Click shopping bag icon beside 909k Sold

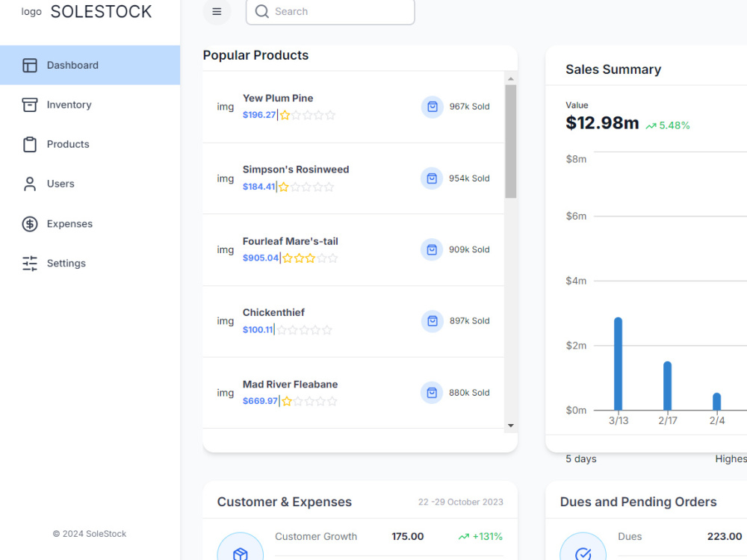[x=432, y=249]
